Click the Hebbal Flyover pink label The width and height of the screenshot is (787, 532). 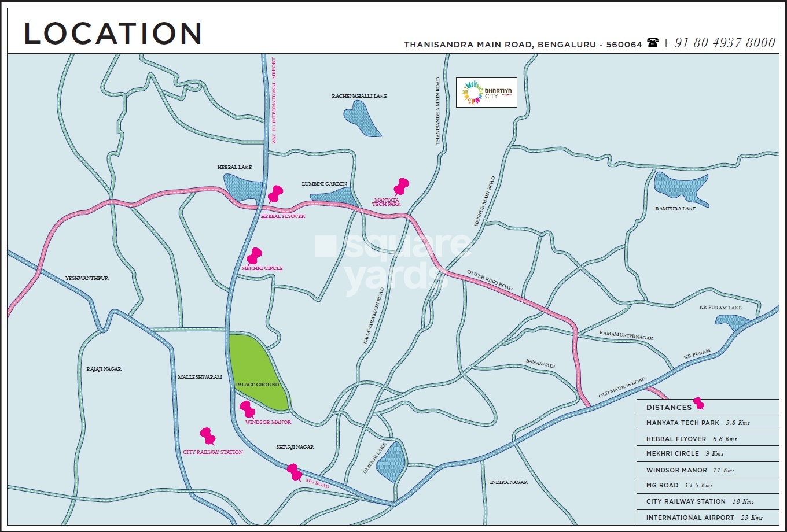282,216
